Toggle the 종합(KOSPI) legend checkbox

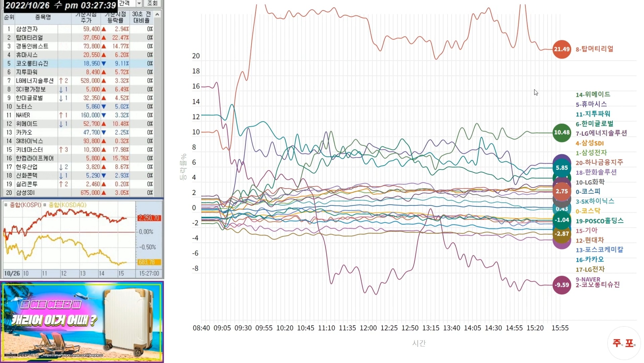[6, 205]
